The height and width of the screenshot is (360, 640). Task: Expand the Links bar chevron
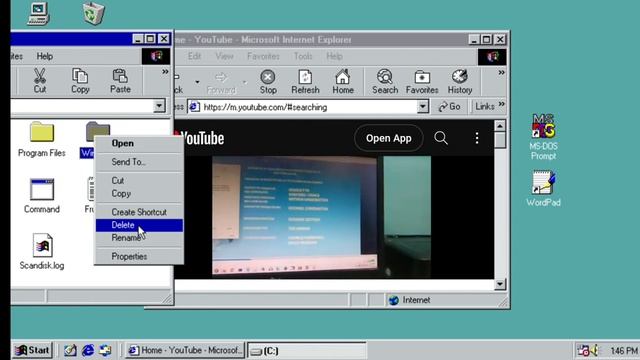502,104
